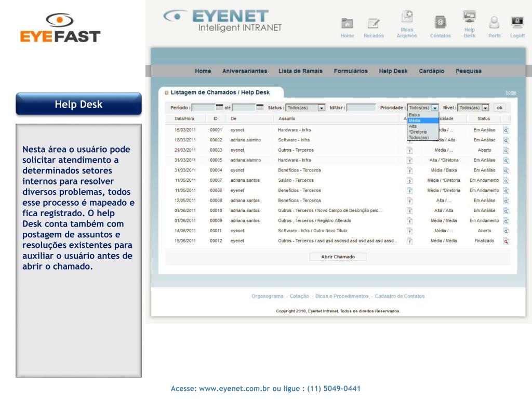This screenshot has width=532, height=399.
Task: Open the Organograma footer link
Action: coord(267,296)
